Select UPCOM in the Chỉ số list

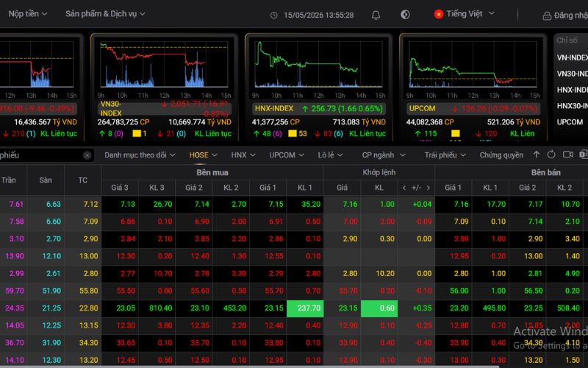(570, 122)
